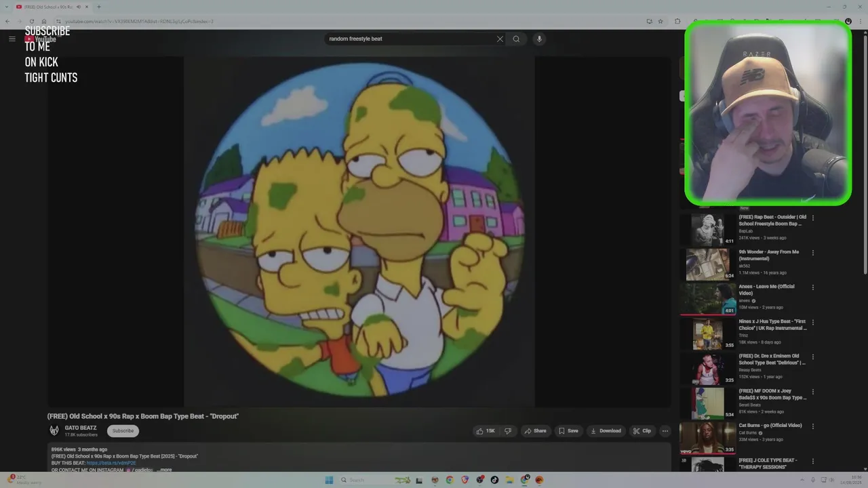Open options menu for '9th Wonder - Away From Me'
Viewport: 868px width, 488px height.
(812, 252)
